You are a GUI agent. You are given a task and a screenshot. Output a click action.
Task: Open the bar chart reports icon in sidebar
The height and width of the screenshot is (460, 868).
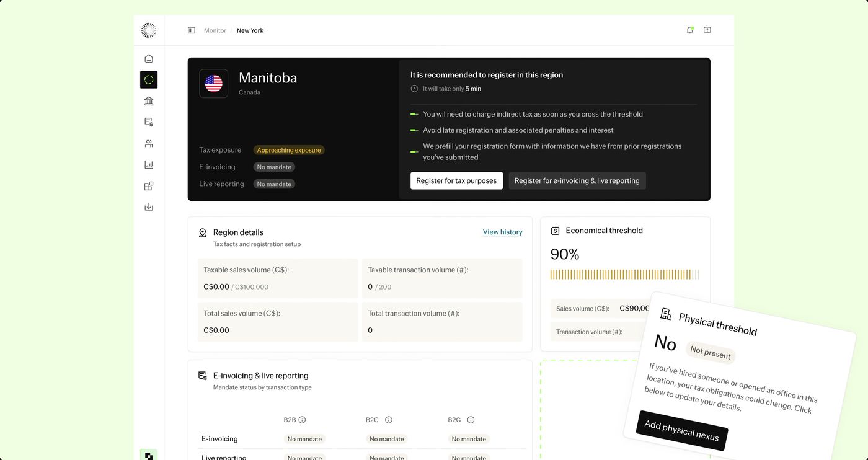click(149, 165)
